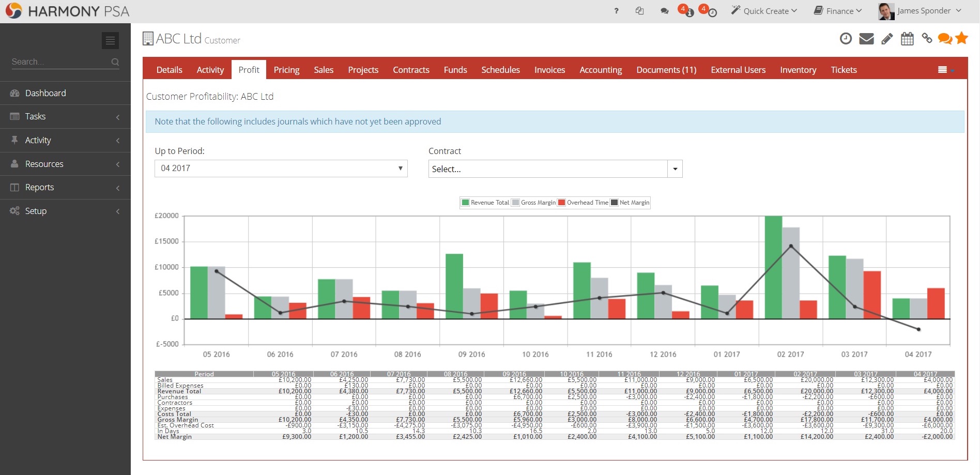Click the envelope email icon
Image resolution: width=980 pixels, height=475 pixels.
[x=866, y=39]
